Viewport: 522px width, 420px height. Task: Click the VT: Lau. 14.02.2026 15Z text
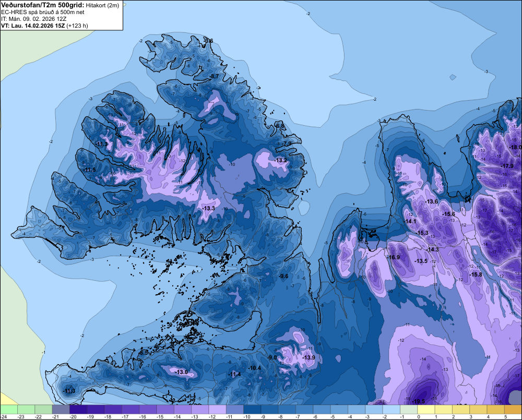(33, 26)
